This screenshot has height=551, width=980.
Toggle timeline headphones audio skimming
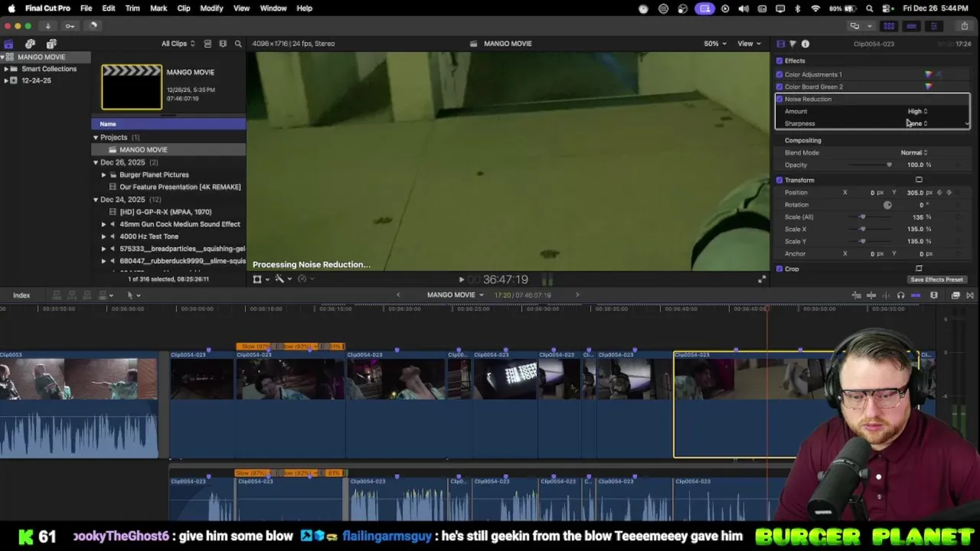click(900, 295)
